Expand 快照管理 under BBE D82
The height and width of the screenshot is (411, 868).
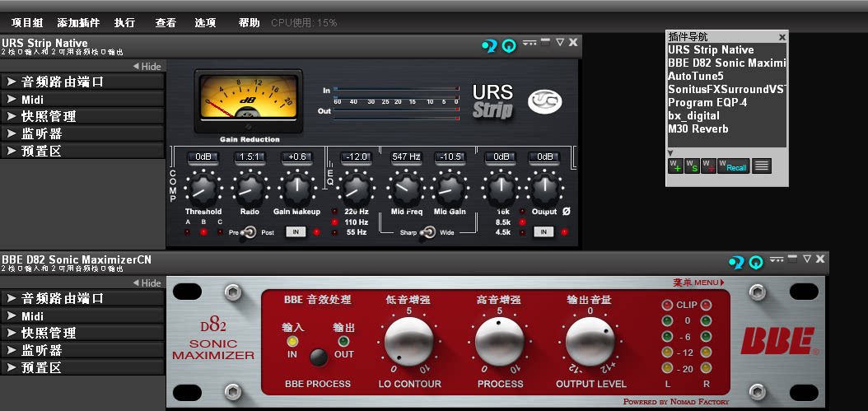[x=82, y=333]
